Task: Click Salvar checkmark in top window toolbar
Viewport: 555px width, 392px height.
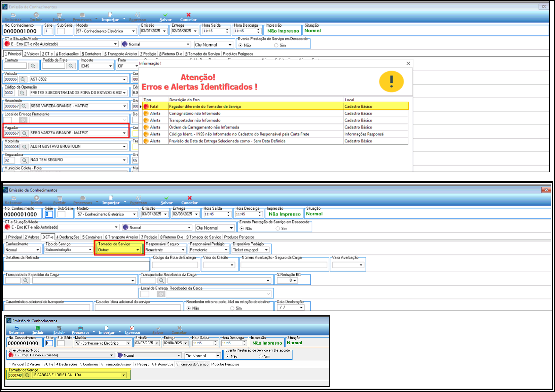Action: click(165, 15)
